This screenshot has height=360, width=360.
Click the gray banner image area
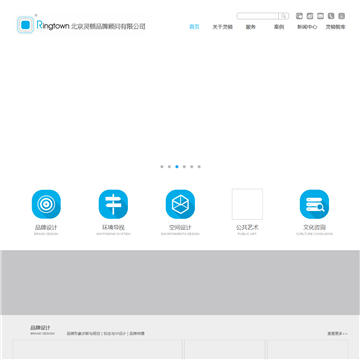click(180, 283)
